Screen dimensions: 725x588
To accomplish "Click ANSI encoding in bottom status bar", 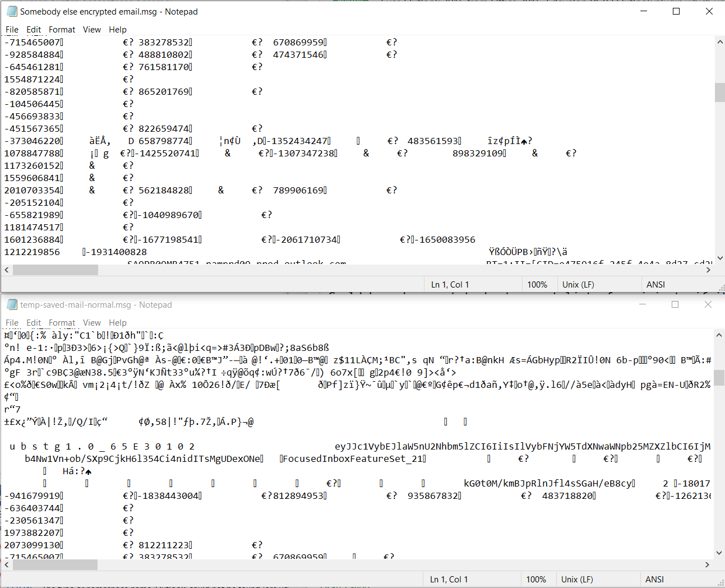I will coord(654,580).
